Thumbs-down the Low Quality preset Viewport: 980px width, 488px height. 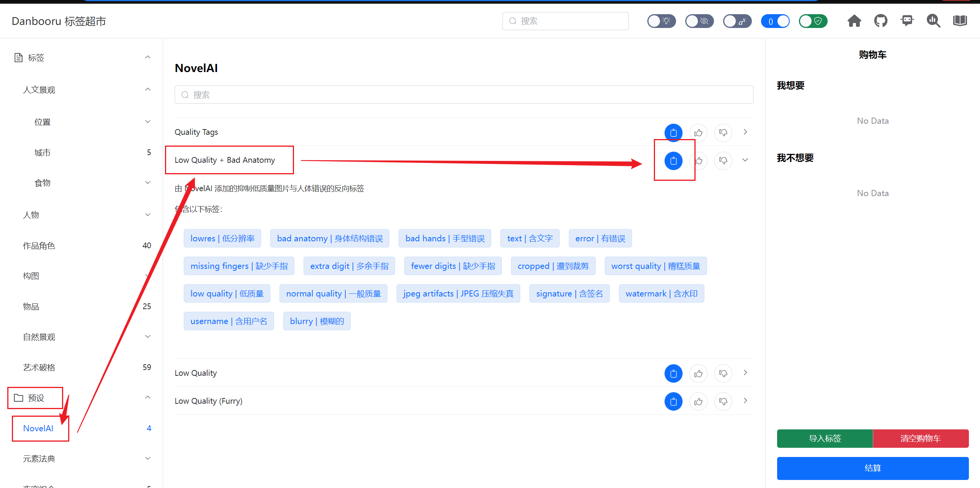click(x=723, y=373)
